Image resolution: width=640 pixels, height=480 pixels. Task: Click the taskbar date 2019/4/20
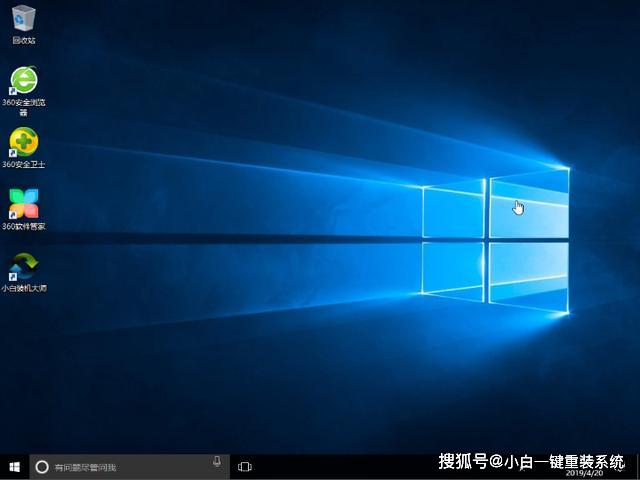click(584, 473)
